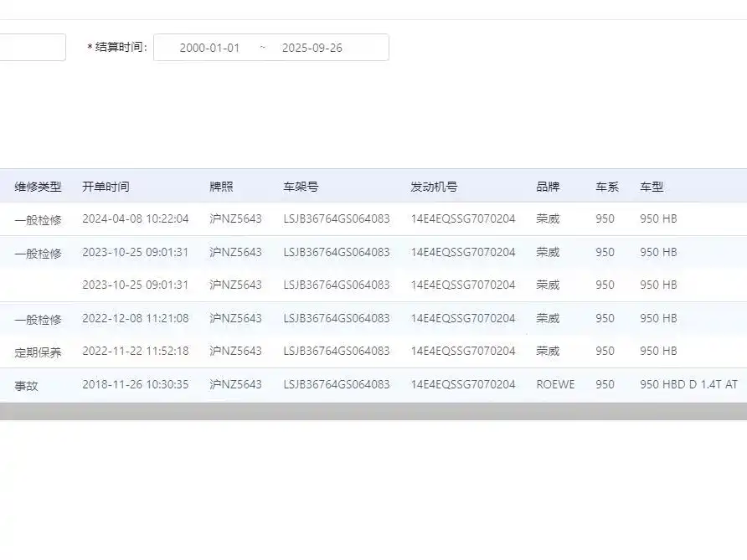Image resolution: width=747 pixels, height=560 pixels.
Task: Select the 维修类型 column header
Action: point(38,186)
